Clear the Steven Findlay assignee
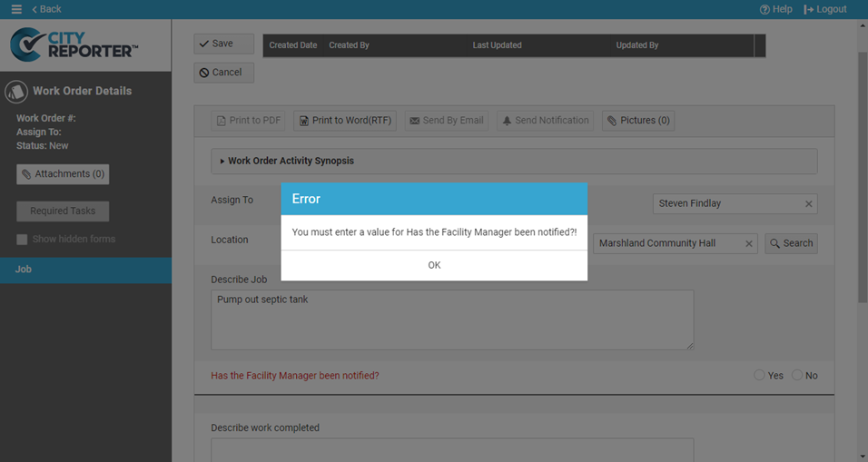This screenshot has width=868, height=462. point(808,204)
